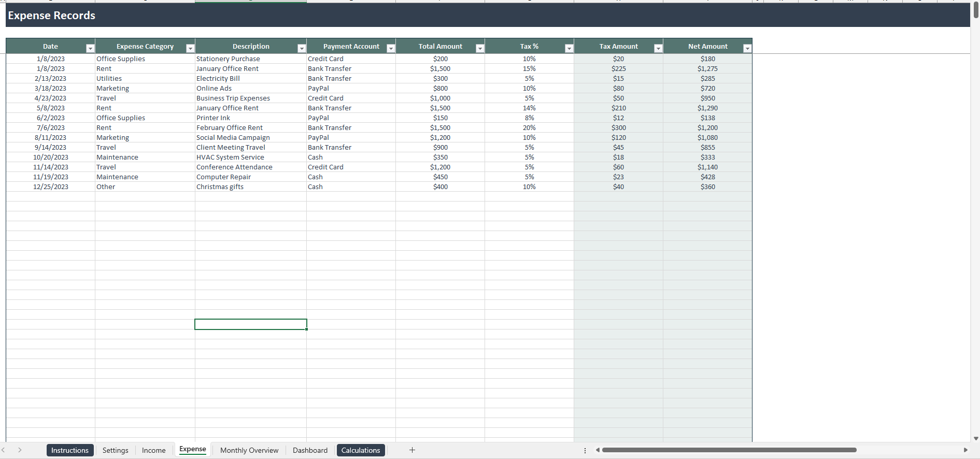Viewport: 980px width, 459px height.
Task: Open the Payment Account filter dropdown
Action: pyautogui.click(x=391, y=48)
